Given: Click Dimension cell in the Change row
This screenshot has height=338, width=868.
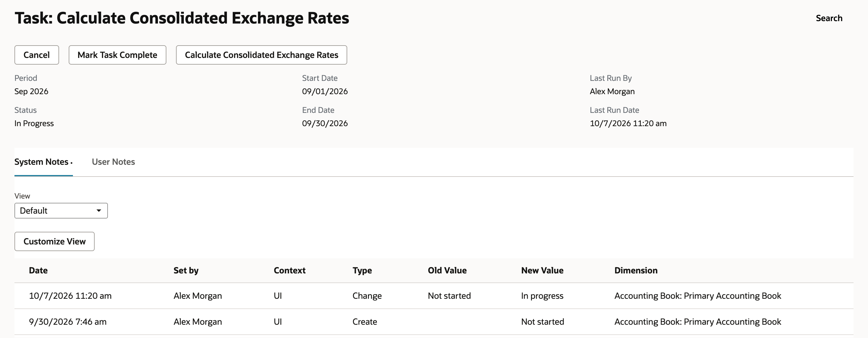Looking at the screenshot, I should (x=697, y=296).
